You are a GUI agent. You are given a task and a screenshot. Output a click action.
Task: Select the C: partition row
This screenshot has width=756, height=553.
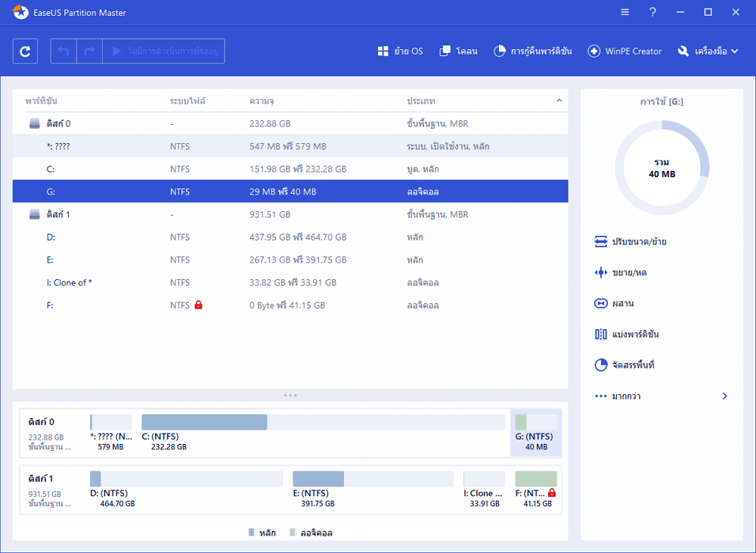point(290,169)
